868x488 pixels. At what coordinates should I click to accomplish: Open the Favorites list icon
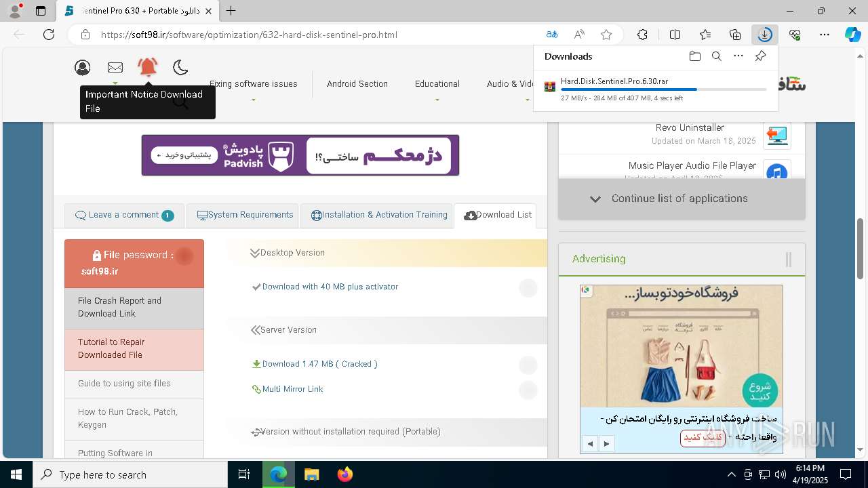pyautogui.click(x=705, y=35)
